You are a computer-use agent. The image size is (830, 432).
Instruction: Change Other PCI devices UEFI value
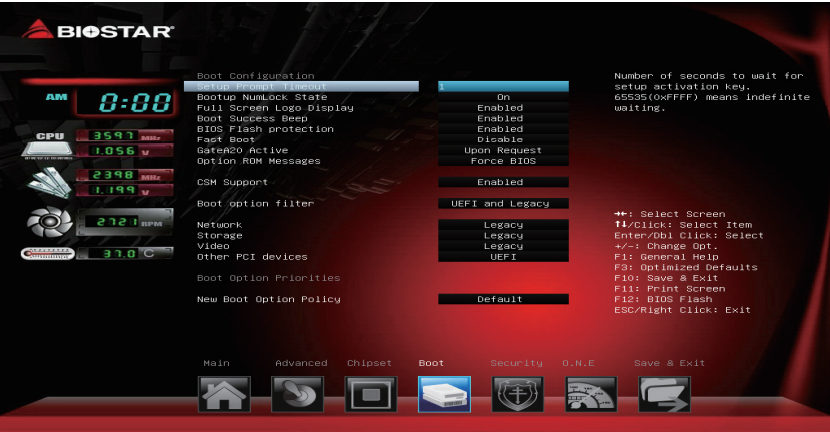tap(503, 256)
